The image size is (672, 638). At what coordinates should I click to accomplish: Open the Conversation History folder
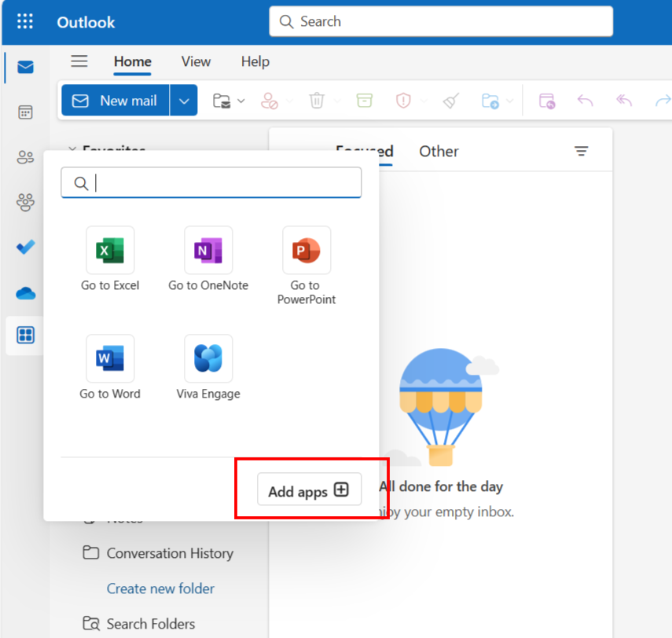pos(158,553)
